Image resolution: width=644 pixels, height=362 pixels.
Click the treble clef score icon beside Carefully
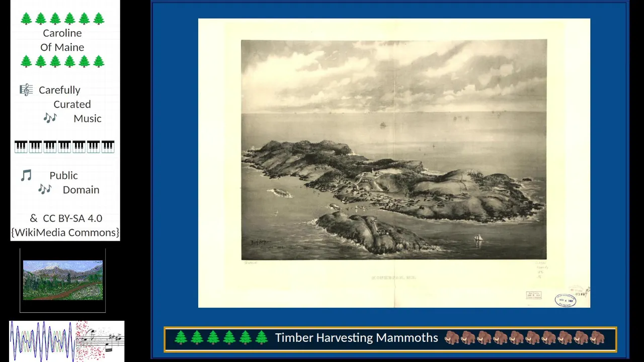pyautogui.click(x=26, y=90)
